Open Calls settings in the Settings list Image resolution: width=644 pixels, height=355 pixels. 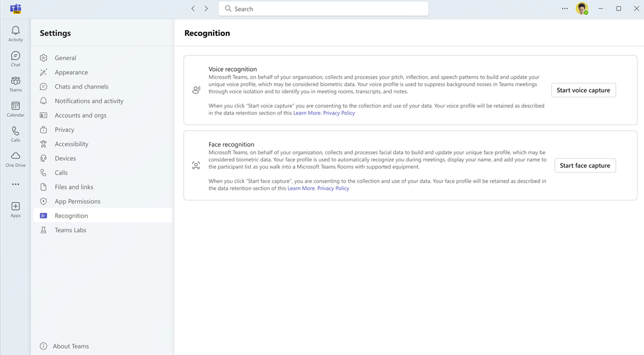coord(103,173)
